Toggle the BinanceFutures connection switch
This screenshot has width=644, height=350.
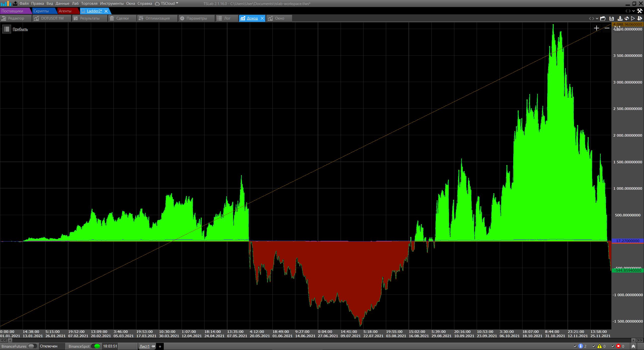click(x=32, y=346)
